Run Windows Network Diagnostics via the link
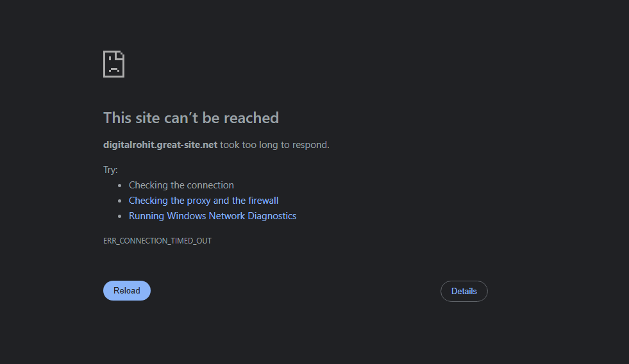 click(212, 216)
